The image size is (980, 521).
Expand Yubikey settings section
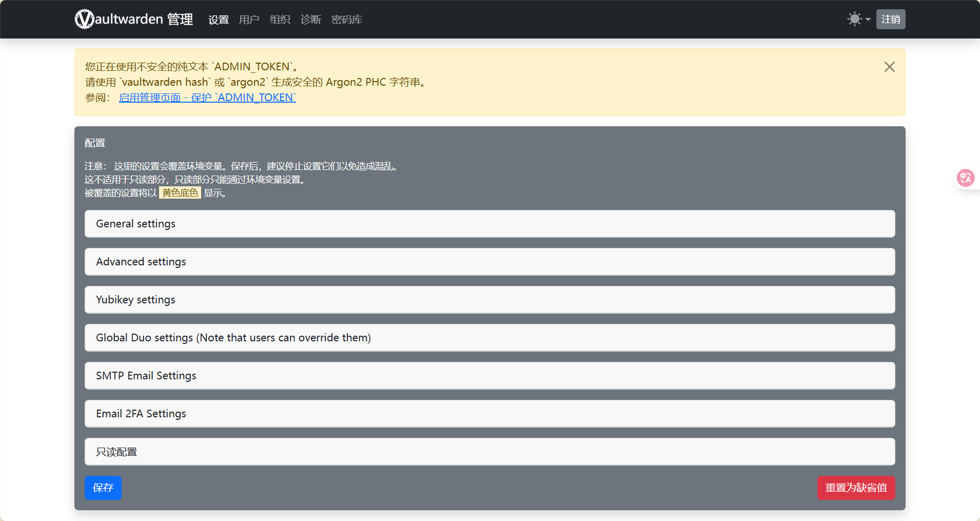tap(489, 300)
